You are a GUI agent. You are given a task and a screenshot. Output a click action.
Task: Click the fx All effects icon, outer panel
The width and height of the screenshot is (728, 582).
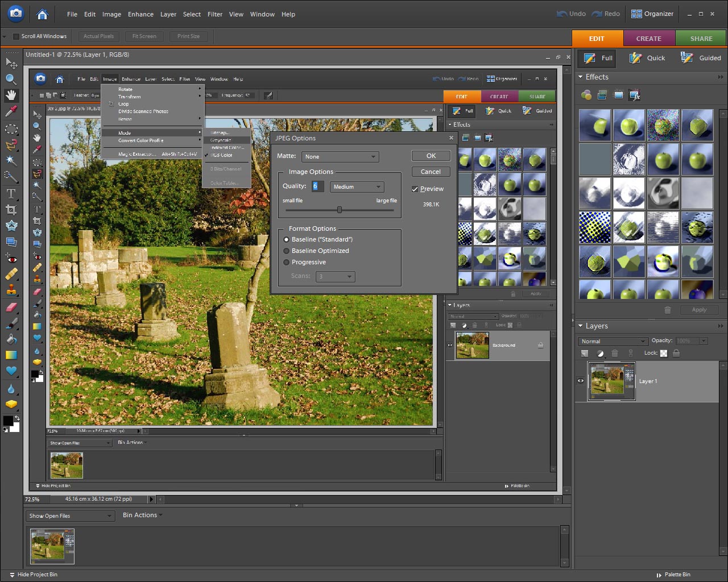pyautogui.click(x=635, y=95)
